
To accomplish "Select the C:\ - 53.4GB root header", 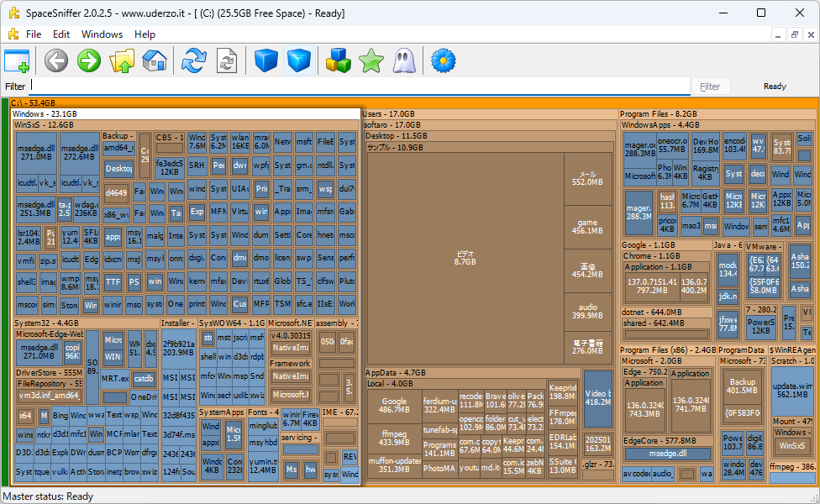I will click(x=413, y=103).
